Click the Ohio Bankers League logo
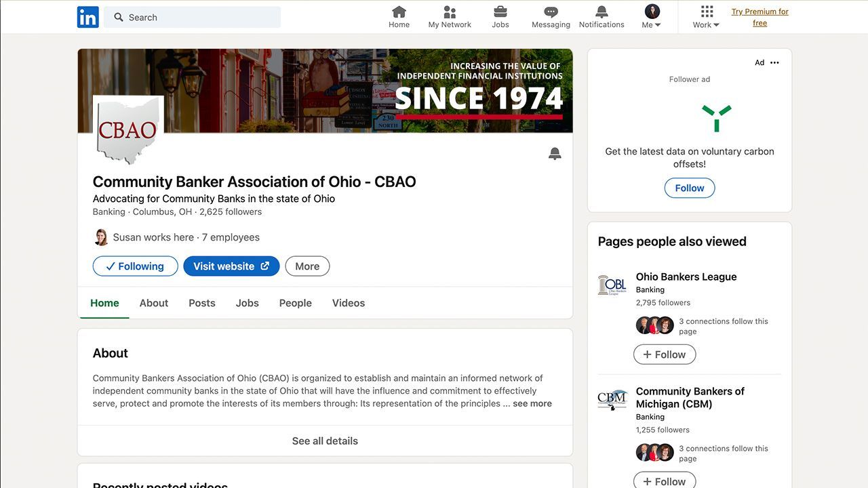The image size is (868, 488). [612, 285]
